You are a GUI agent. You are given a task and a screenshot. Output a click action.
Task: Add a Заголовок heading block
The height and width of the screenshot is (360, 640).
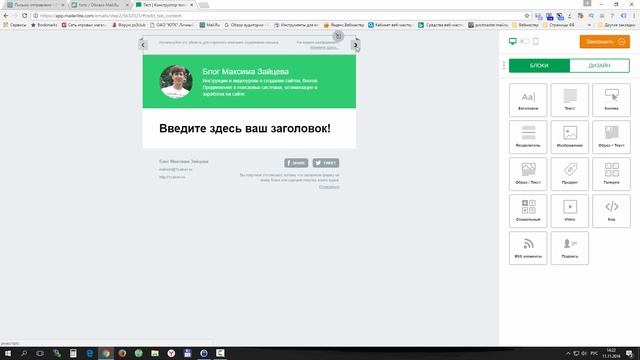pyautogui.click(x=528, y=100)
